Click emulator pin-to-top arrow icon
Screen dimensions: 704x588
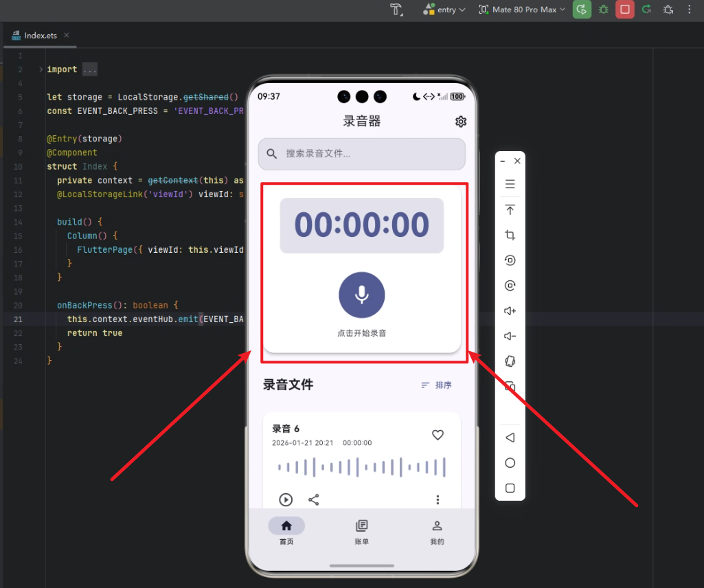pyautogui.click(x=510, y=210)
